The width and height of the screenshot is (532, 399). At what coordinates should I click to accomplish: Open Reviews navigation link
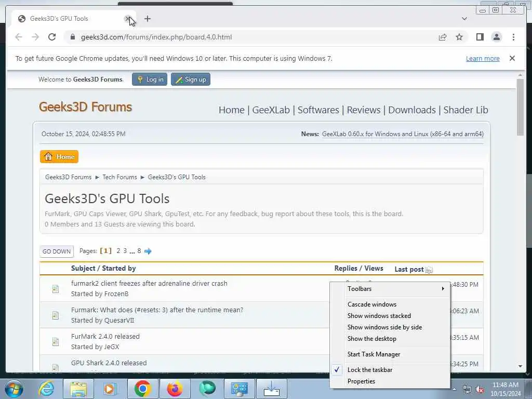(x=364, y=110)
